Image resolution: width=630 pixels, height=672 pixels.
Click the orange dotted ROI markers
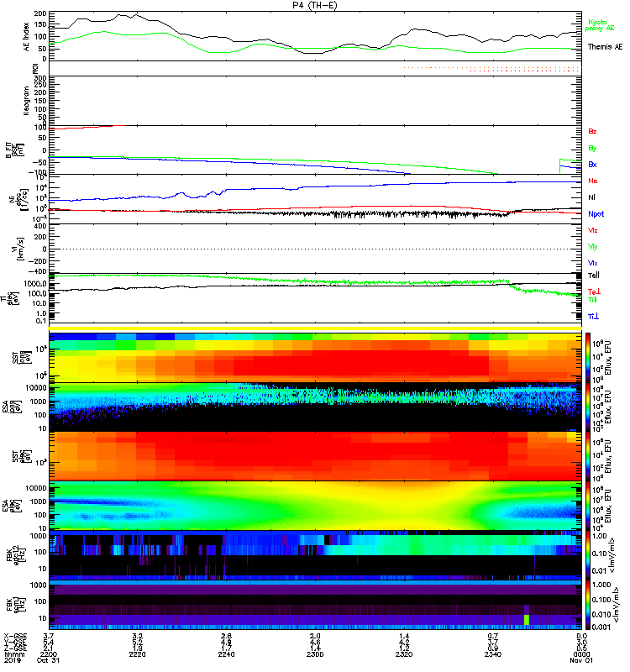pyautogui.click(x=492, y=69)
